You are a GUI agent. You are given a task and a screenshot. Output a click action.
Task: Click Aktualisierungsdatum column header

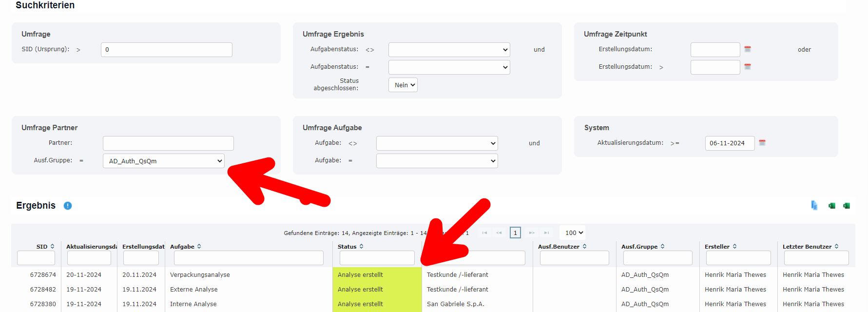91,247
